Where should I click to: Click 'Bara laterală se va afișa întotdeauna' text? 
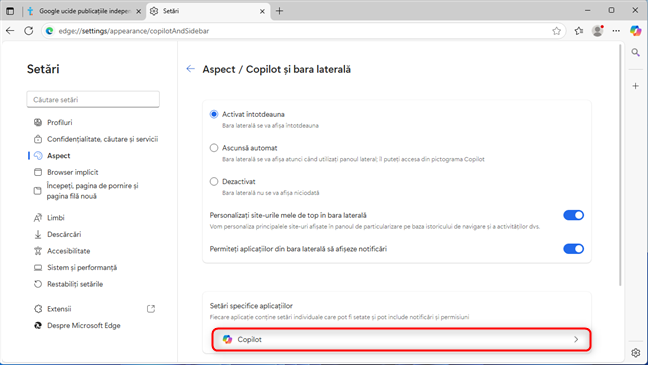click(270, 126)
